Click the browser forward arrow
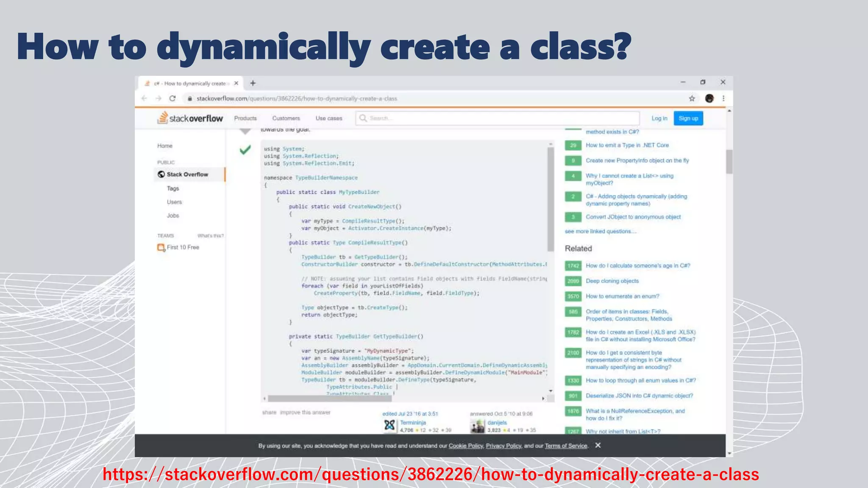Viewport: 868px width, 488px height. point(159,98)
